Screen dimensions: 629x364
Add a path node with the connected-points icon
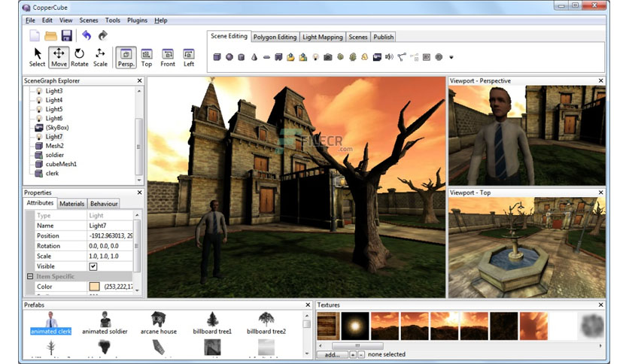(x=402, y=57)
